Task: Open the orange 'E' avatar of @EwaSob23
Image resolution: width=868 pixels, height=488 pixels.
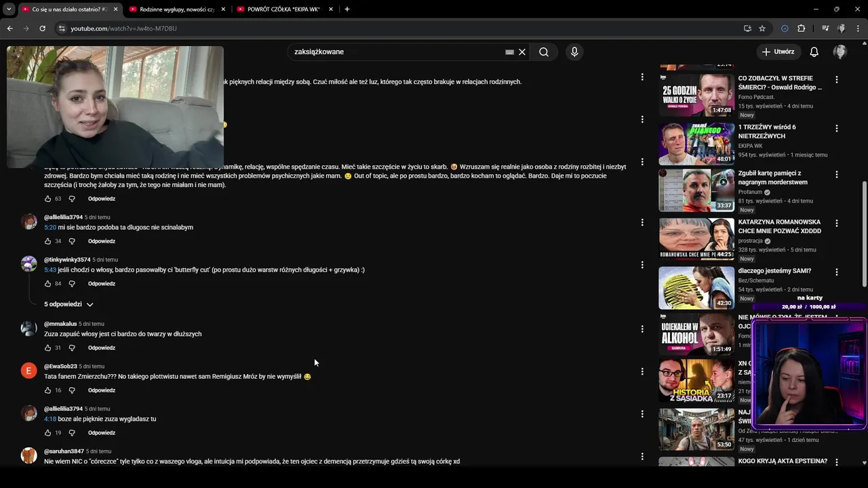Action: [x=28, y=371]
